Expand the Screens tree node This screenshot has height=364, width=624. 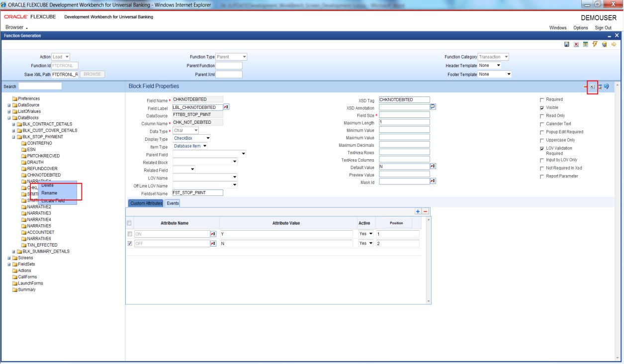[x=9, y=258]
